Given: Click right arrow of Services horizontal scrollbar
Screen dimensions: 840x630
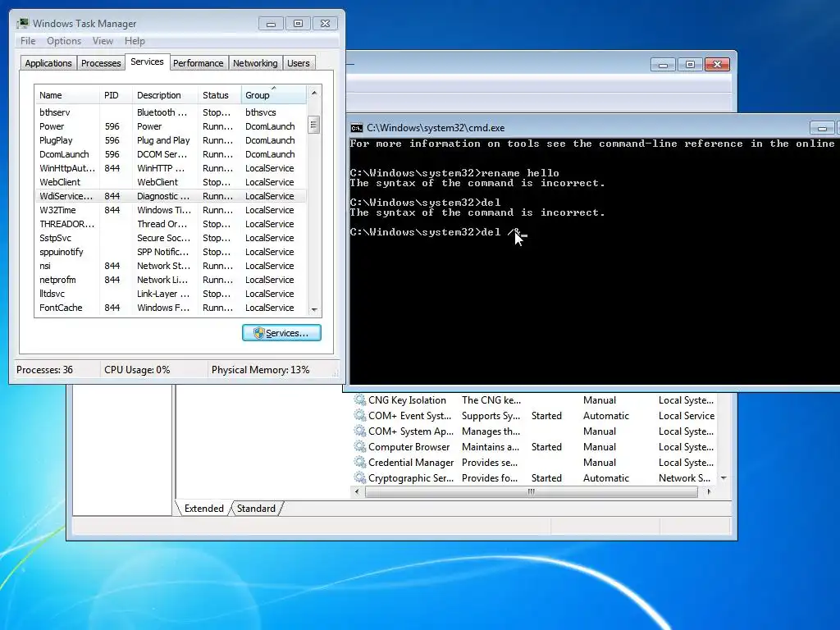Looking at the screenshot, I should [x=709, y=492].
